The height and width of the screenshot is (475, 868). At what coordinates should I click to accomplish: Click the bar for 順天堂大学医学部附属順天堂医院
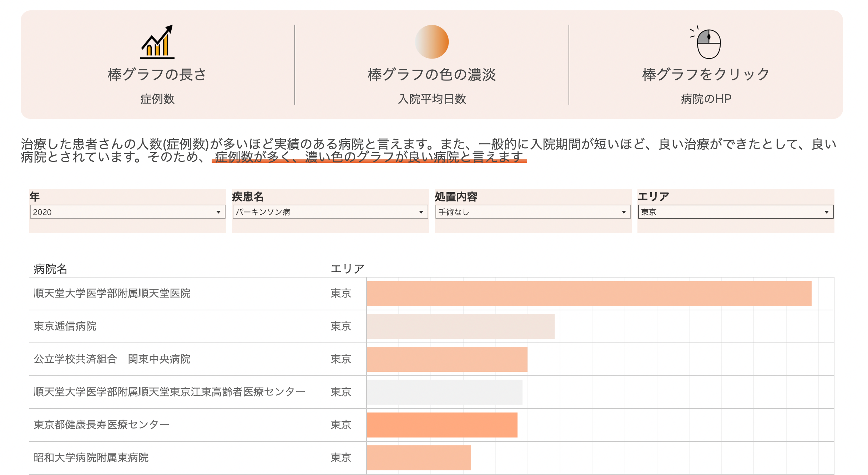coord(589,294)
